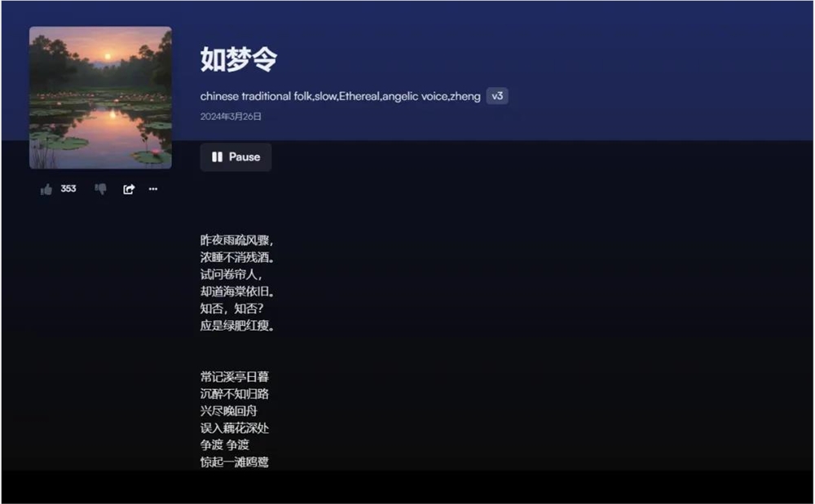The height and width of the screenshot is (504, 815).
Task: Click the like icon next to 353
Action: 46,188
